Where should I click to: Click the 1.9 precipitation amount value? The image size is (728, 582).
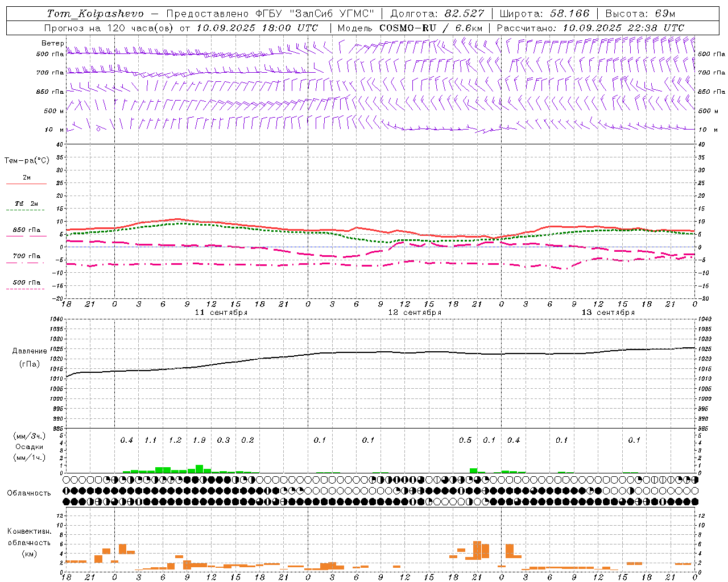(199, 440)
